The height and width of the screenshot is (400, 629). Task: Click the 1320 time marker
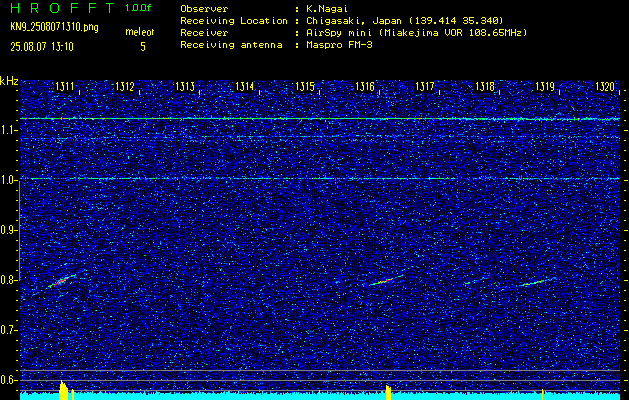point(605,86)
